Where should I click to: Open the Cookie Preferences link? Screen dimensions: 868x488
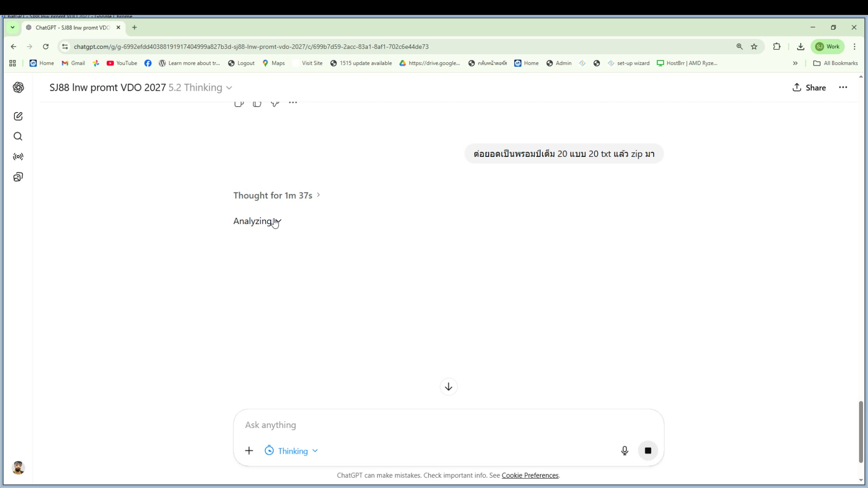pos(529,475)
